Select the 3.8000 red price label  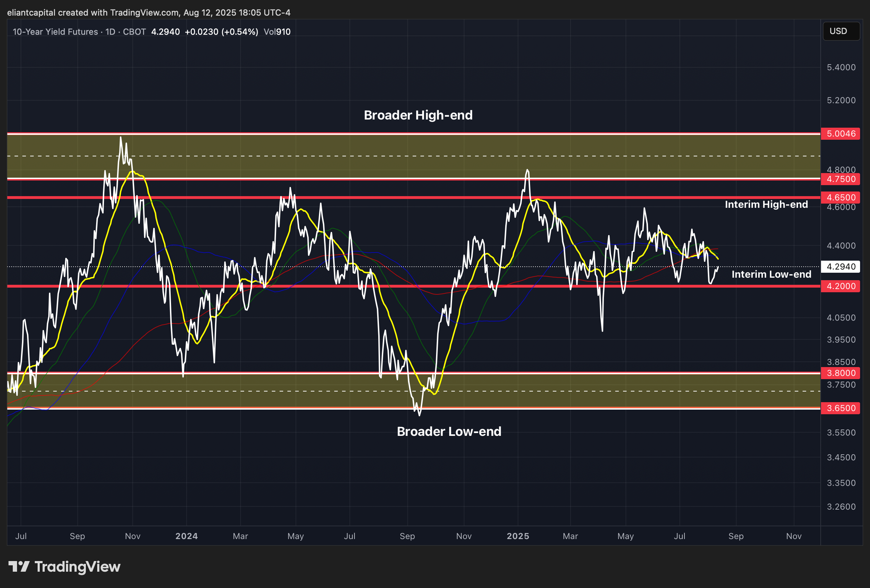[x=841, y=373]
